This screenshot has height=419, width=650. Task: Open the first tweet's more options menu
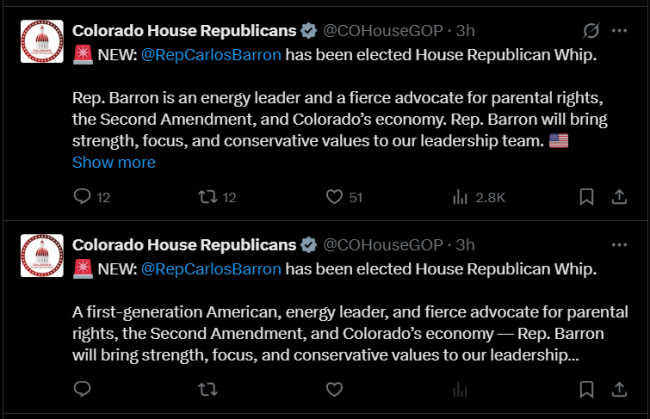pyautogui.click(x=620, y=30)
